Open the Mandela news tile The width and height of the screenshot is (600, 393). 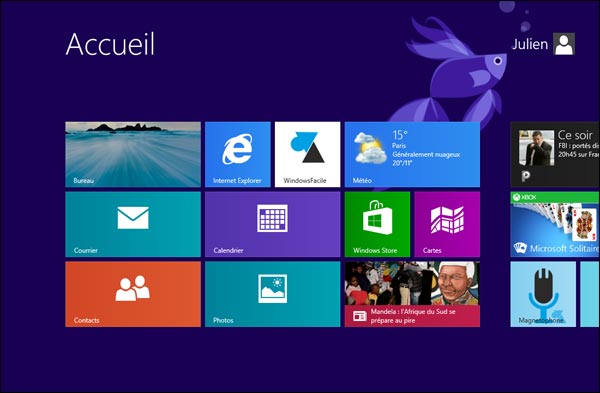tap(412, 294)
